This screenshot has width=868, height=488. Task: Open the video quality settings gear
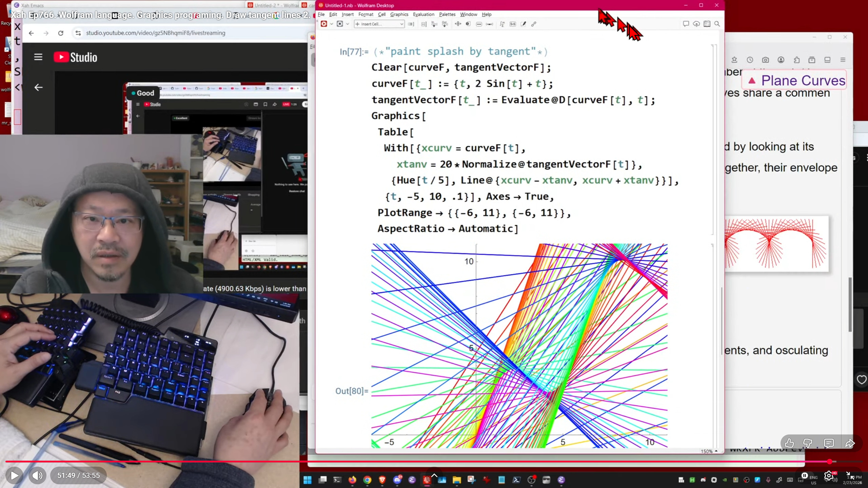pos(829,475)
